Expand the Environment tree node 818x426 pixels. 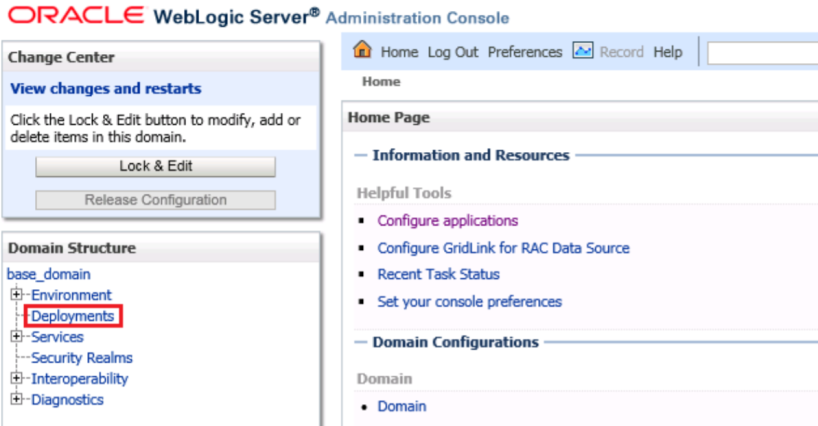tap(16, 295)
